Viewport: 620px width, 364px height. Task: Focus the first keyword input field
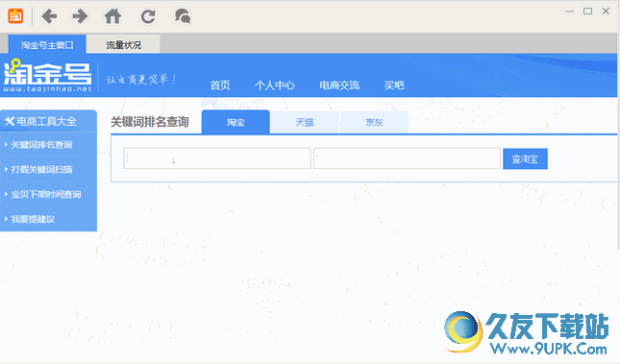(217, 158)
